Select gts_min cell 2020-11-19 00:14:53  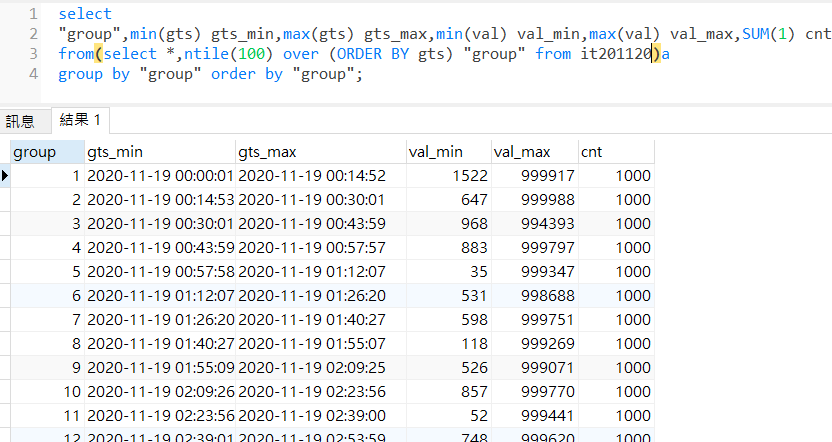coord(160,200)
